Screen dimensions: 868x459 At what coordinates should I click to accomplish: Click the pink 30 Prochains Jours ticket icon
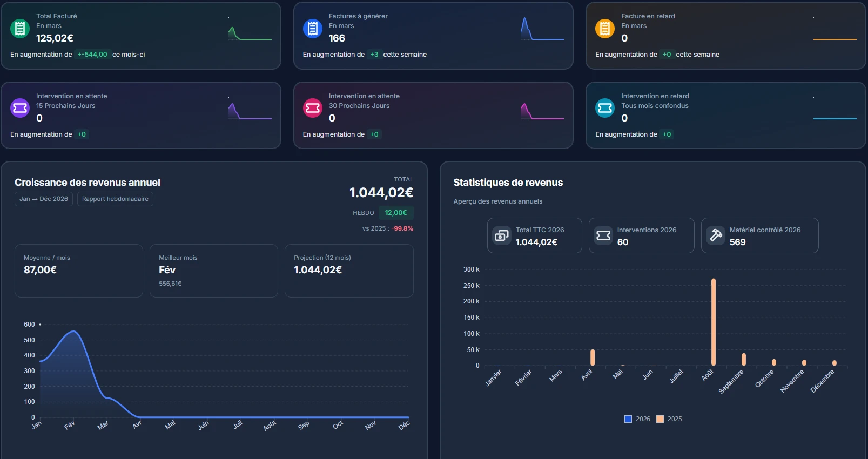pos(313,108)
